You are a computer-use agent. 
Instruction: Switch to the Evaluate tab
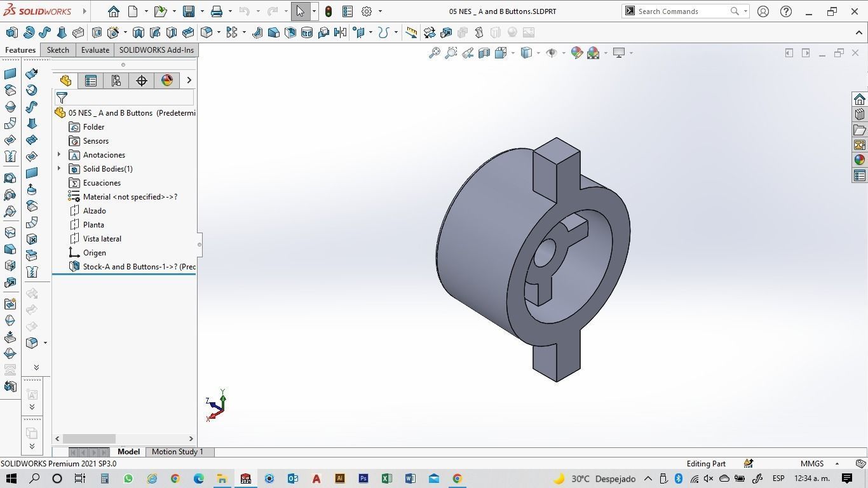pos(95,50)
